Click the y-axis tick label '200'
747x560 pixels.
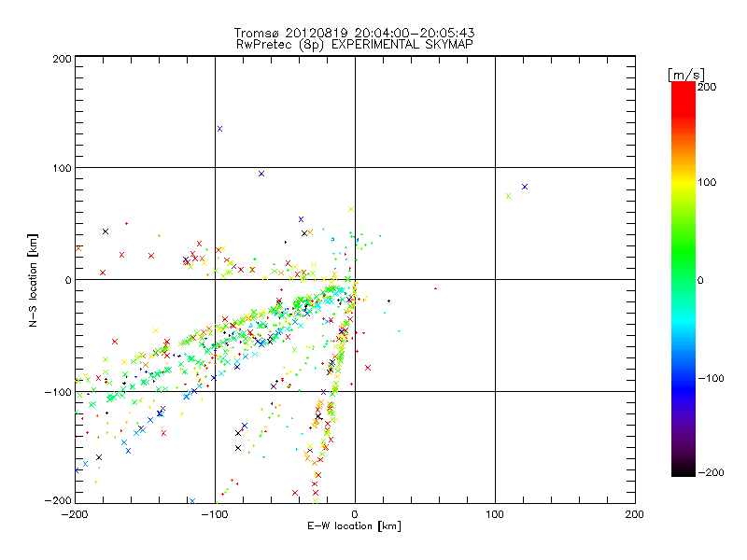click(x=62, y=59)
